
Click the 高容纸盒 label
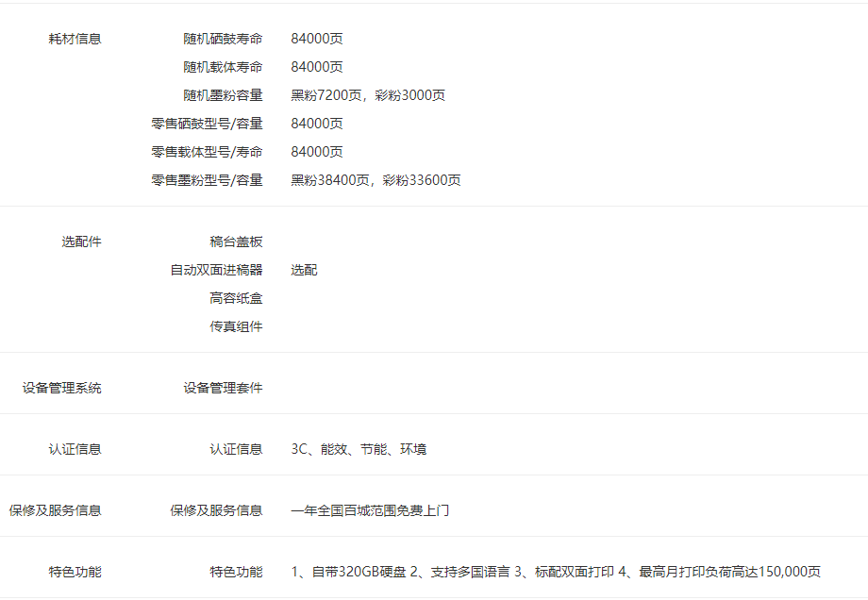(236, 298)
